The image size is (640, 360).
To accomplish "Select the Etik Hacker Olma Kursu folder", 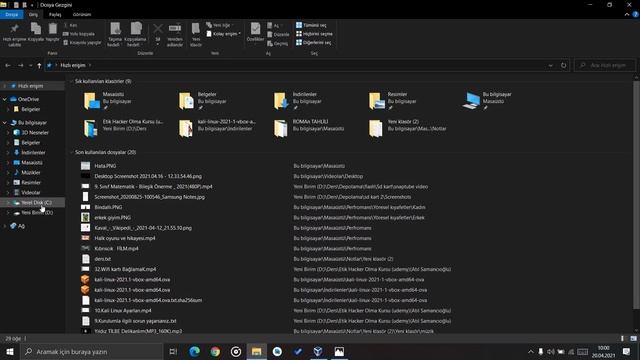I will (x=123, y=128).
